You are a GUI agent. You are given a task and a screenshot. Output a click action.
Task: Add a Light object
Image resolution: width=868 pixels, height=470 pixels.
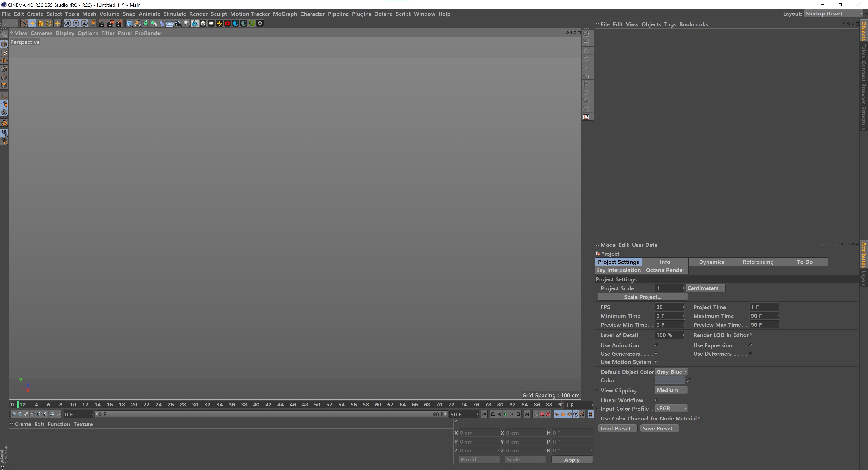(186, 23)
